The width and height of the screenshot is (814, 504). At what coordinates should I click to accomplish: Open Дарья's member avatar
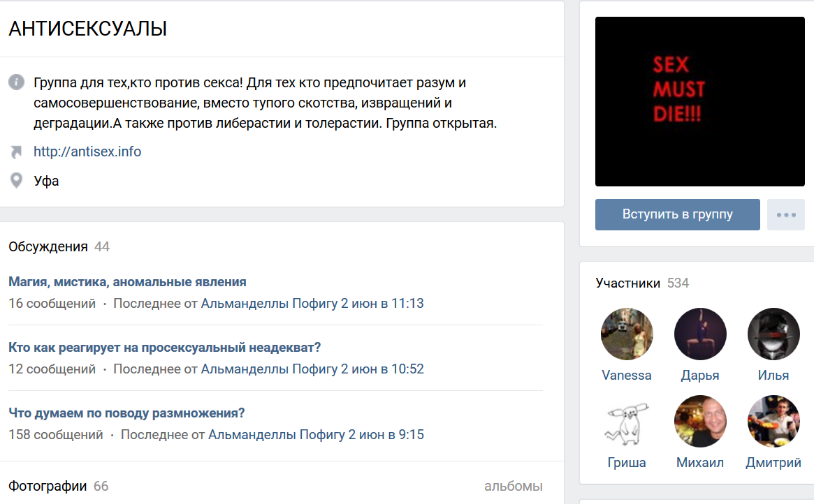700,334
